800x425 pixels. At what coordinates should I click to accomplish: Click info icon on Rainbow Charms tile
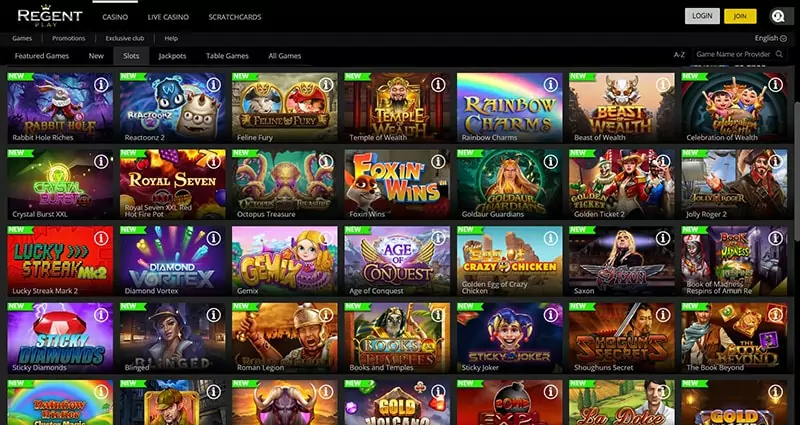click(550, 85)
